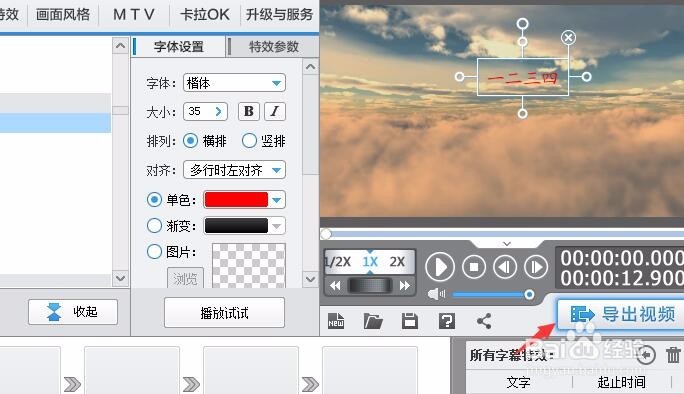Save project with floppy disk icon
The height and width of the screenshot is (394, 684).
tap(410, 321)
